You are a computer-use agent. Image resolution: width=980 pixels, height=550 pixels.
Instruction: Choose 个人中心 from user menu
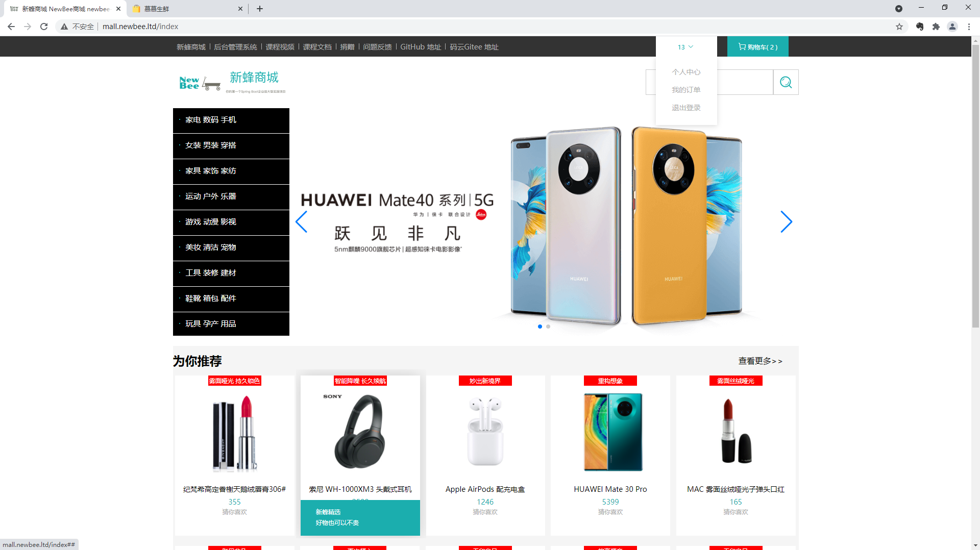click(686, 72)
